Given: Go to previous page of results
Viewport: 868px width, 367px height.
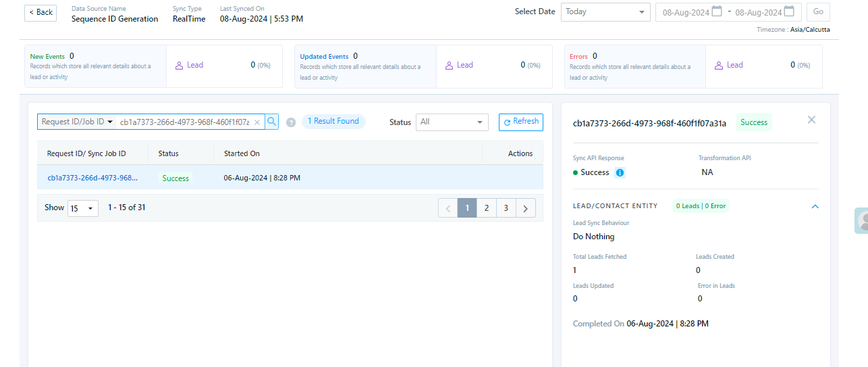Looking at the screenshot, I should (447, 208).
